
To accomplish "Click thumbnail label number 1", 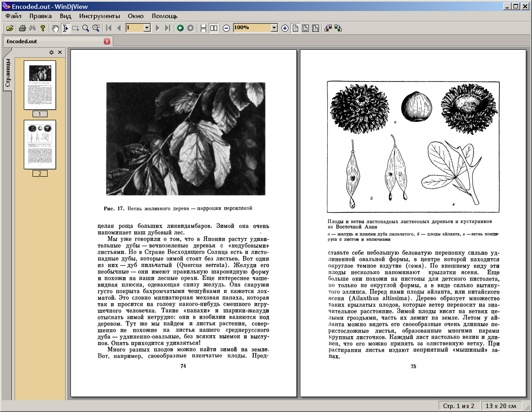I will (x=40, y=114).
